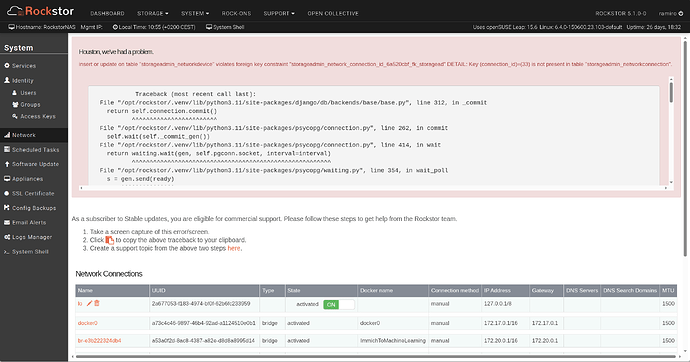Viewport: 690px width, 362px height.
Task: Click the sidebar System Shell prompt icon
Action: point(7,252)
